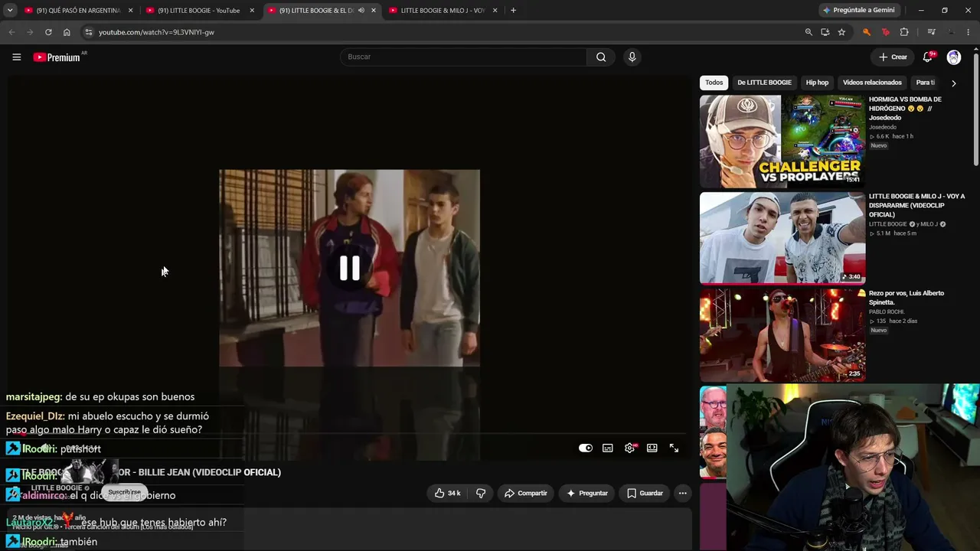Toggle autoplay switch in player
980x551 pixels.
click(x=586, y=448)
